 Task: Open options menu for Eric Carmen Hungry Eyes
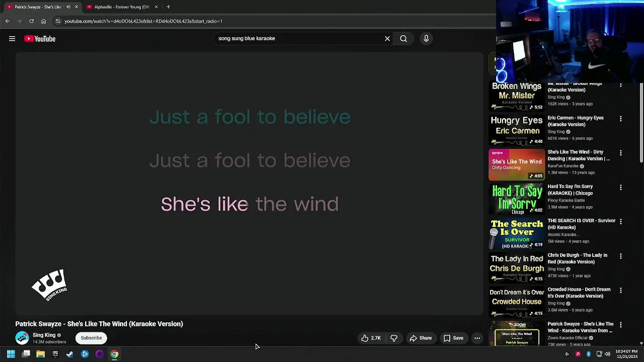coord(621,119)
